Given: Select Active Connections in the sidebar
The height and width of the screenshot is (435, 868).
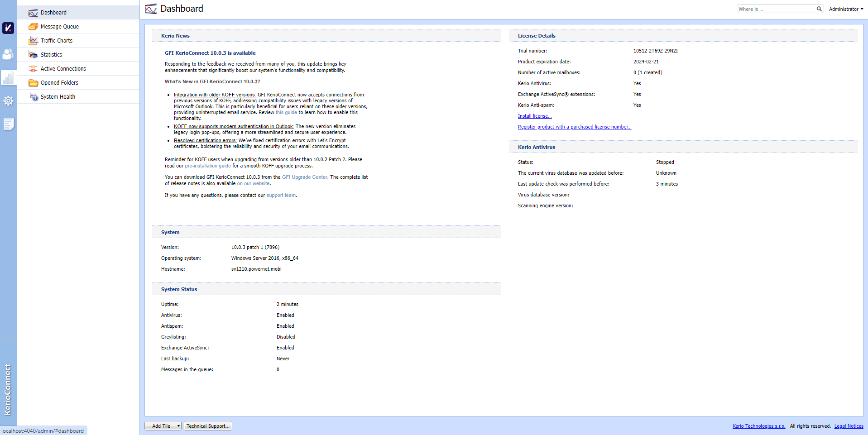Looking at the screenshot, I should [x=63, y=69].
